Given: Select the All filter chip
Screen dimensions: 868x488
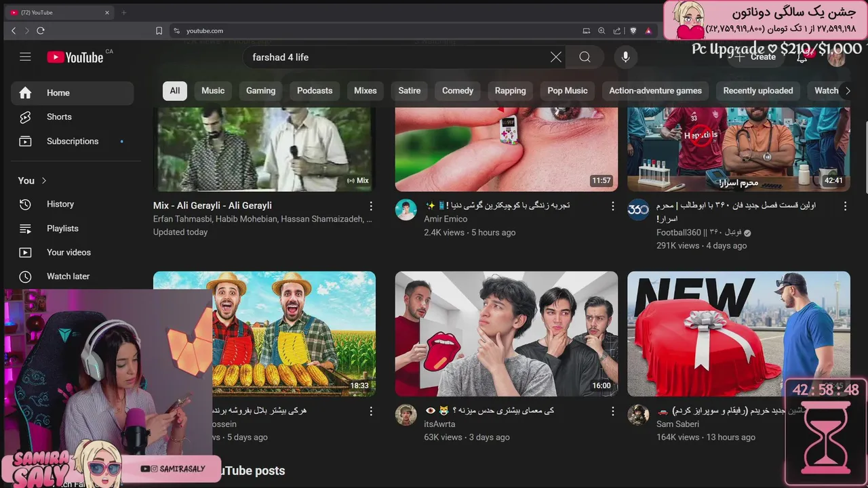Looking at the screenshot, I should pyautogui.click(x=175, y=90).
